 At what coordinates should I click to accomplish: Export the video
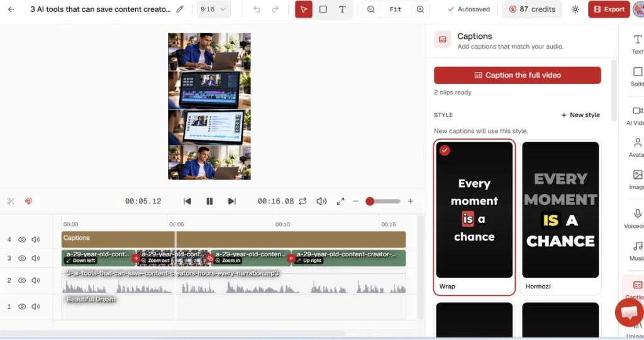[609, 9]
